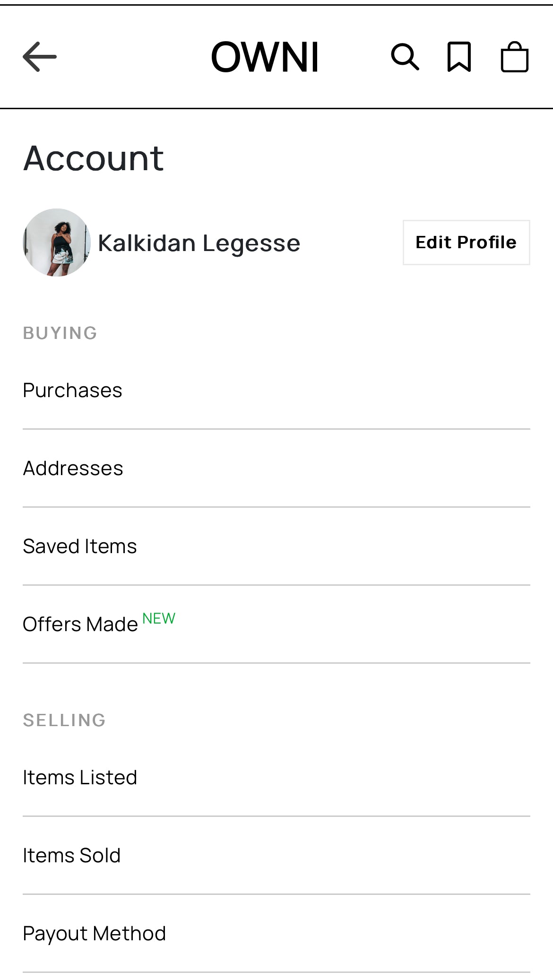Click the green NEW badge
Image resolution: width=553 pixels, height=980 pixels.
(159, 618)
